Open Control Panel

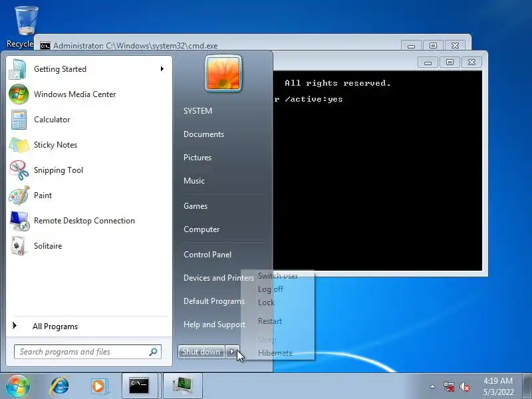coord(207,255)
